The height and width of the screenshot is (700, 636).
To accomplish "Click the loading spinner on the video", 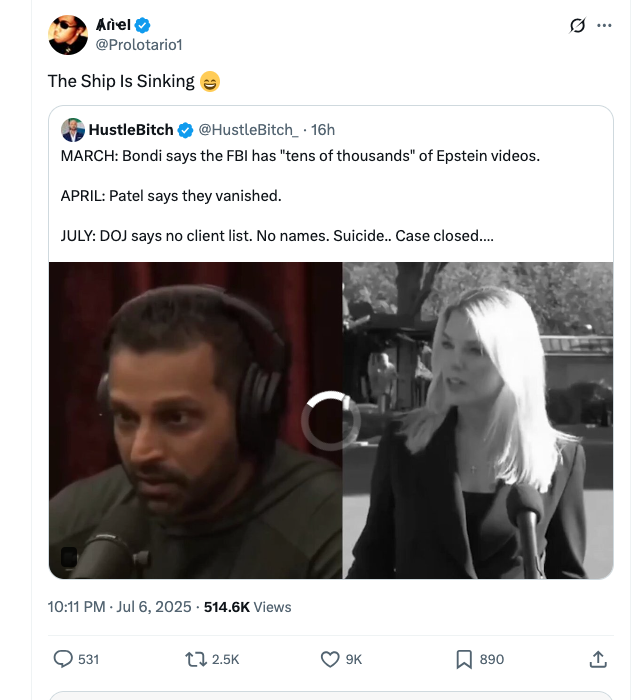I will 330,420.
